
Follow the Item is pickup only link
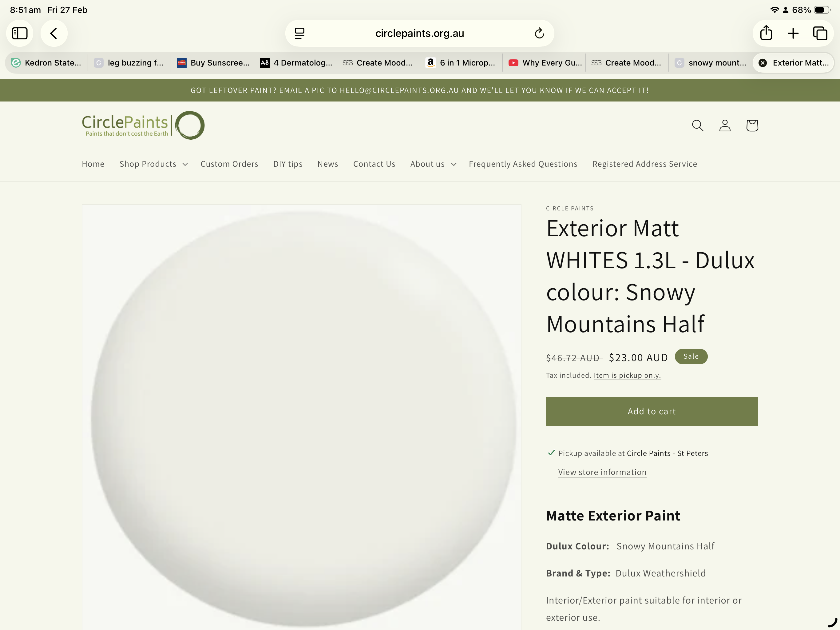pos(627,375)
